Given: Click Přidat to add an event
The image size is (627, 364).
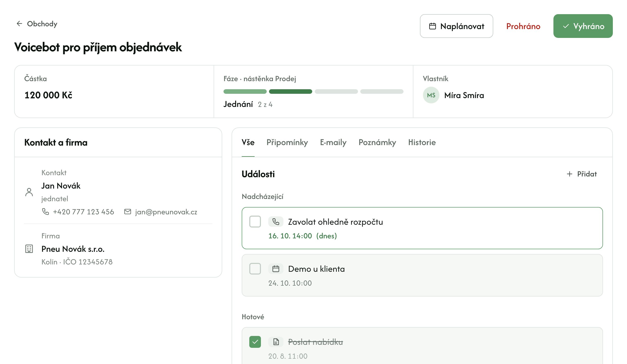Looking at the screenshot, I should tap(582, 174).
